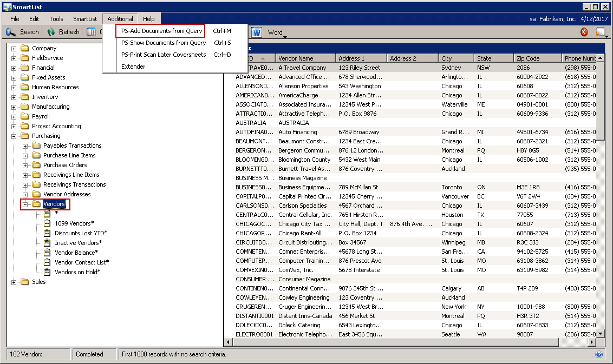613x364 pixels.
Task: Select the Company folder icon
Action: coord(25,48)
